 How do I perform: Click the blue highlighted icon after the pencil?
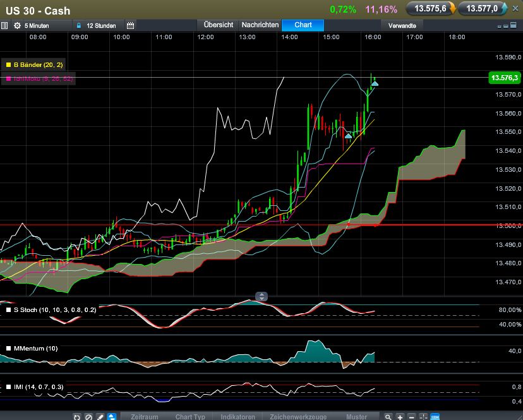point(112,417)
